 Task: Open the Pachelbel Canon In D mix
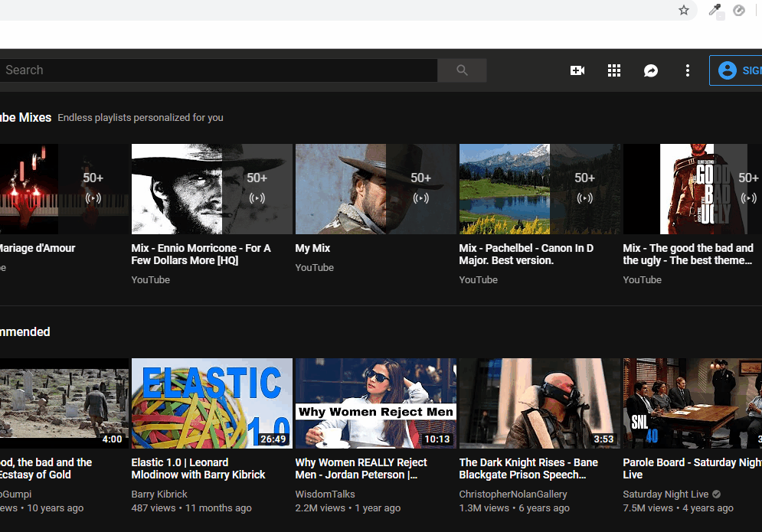(x=539, y=188)
